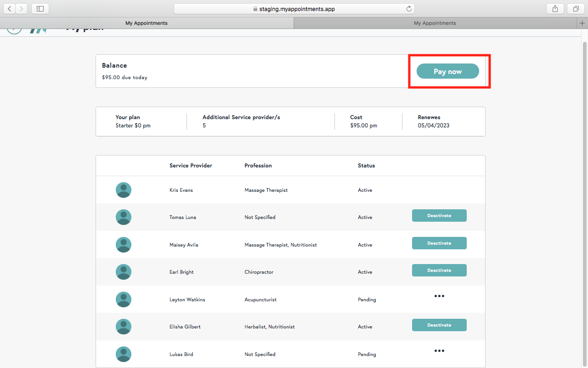This screenshot has width=588, height=368.
Task: Click Kris Evans avatar icon
Action: coord(124,190)
